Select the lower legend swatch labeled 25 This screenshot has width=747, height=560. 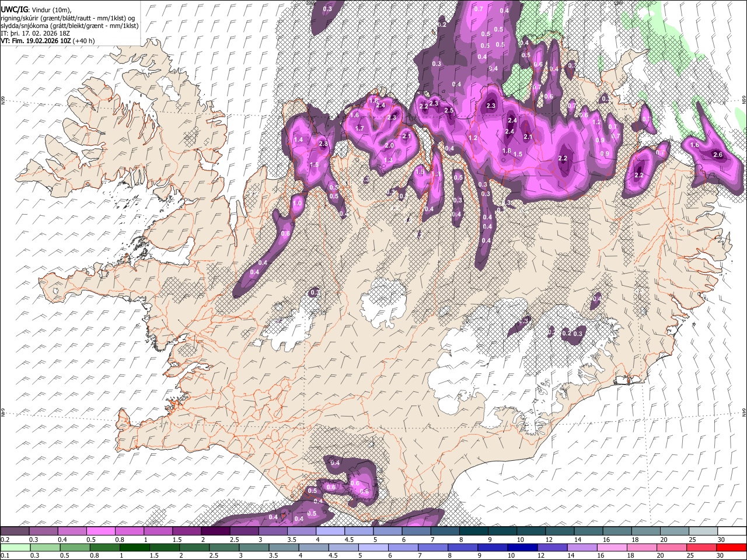tap(701, 547)
